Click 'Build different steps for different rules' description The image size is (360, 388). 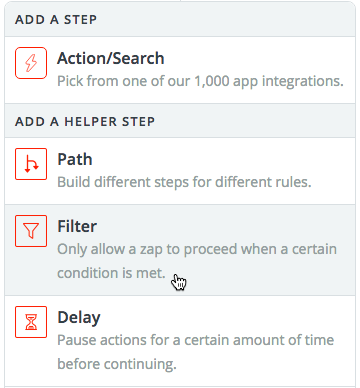pos(184,182)
